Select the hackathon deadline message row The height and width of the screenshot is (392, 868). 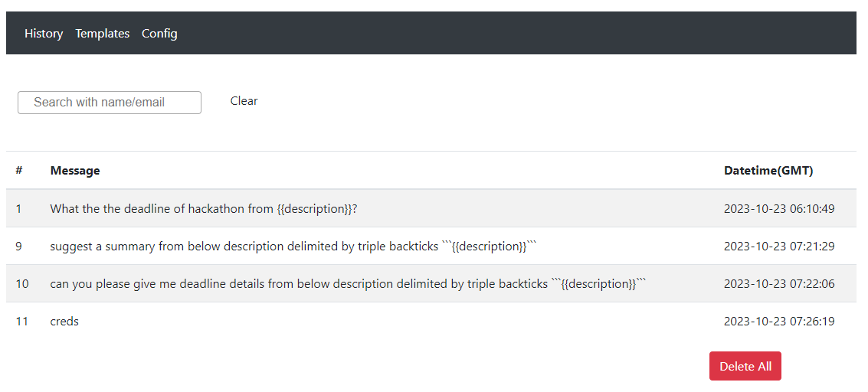431,208
